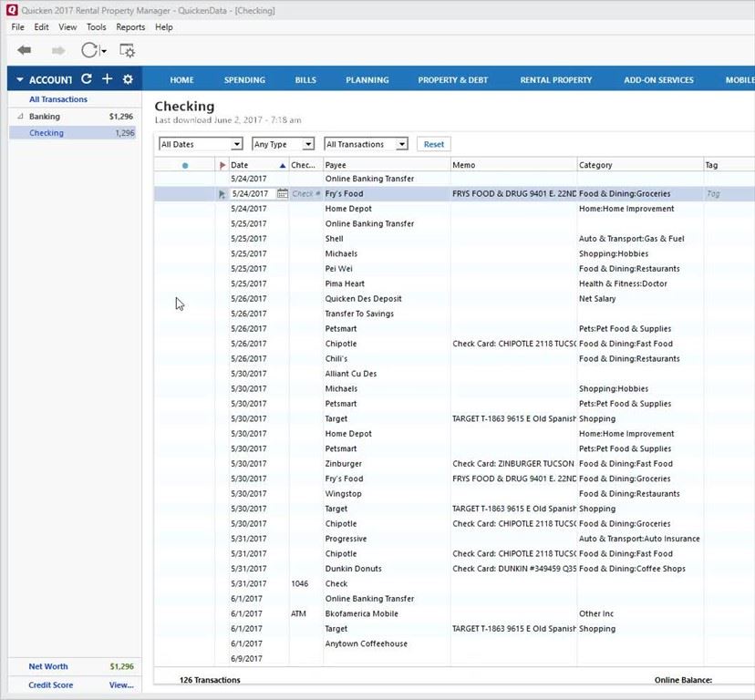
Task: Switch to the Rental Property tab
Action: pos(555,80)
